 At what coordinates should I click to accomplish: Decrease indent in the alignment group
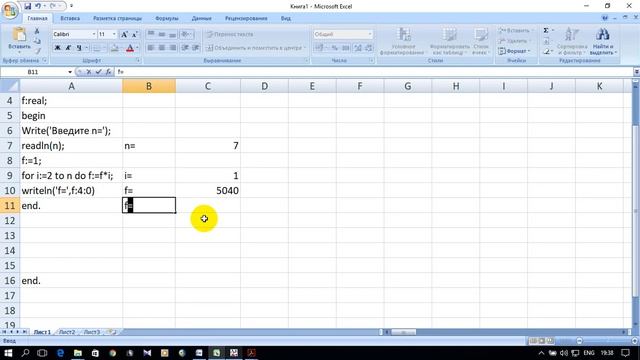[x=185, y=48]
